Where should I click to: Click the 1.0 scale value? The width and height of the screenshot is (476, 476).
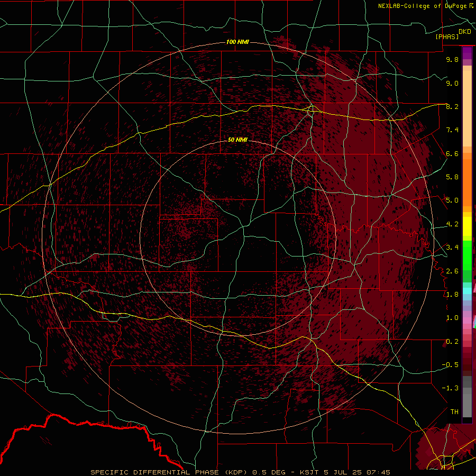pyautogui.click(x=452, y=318)
